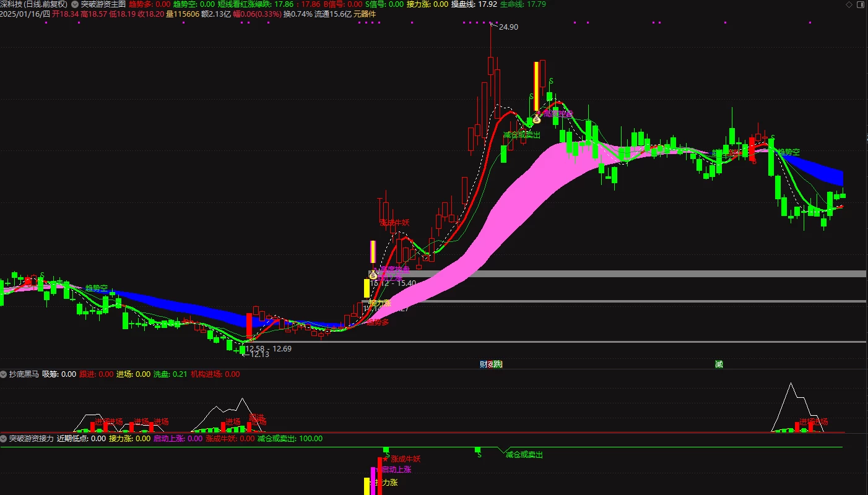Click the 流通15.6亿 float figure

tap(332, 14)
